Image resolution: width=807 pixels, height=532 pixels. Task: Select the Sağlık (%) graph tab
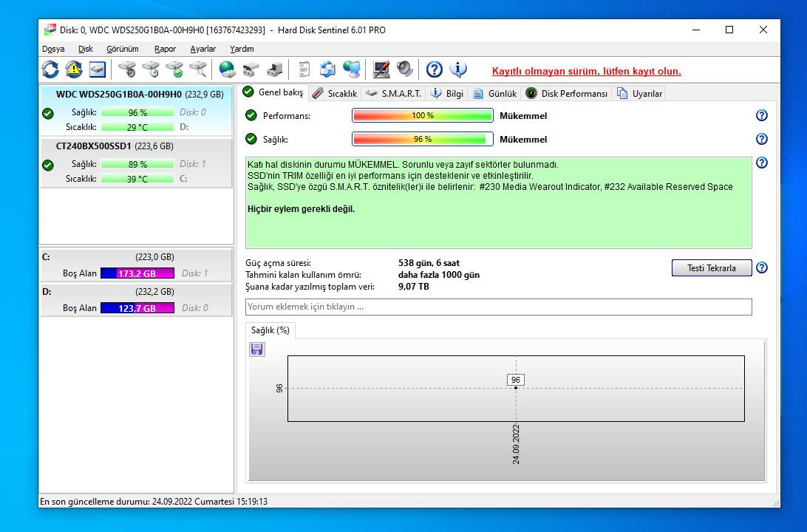(x=270, y=330)
